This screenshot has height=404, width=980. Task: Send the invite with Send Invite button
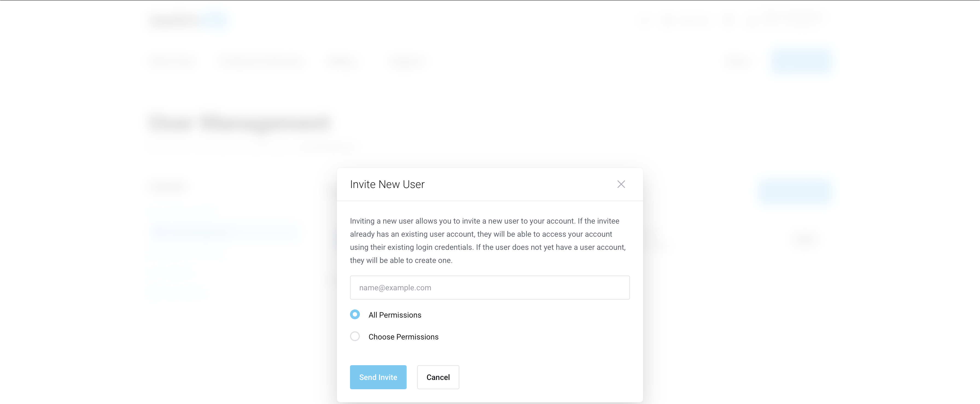coord(378,377)
